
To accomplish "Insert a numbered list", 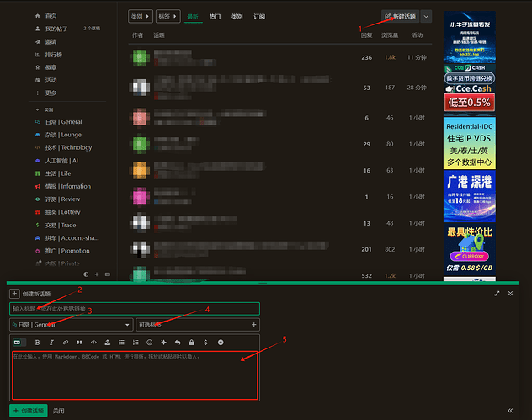I will [136, 343].
